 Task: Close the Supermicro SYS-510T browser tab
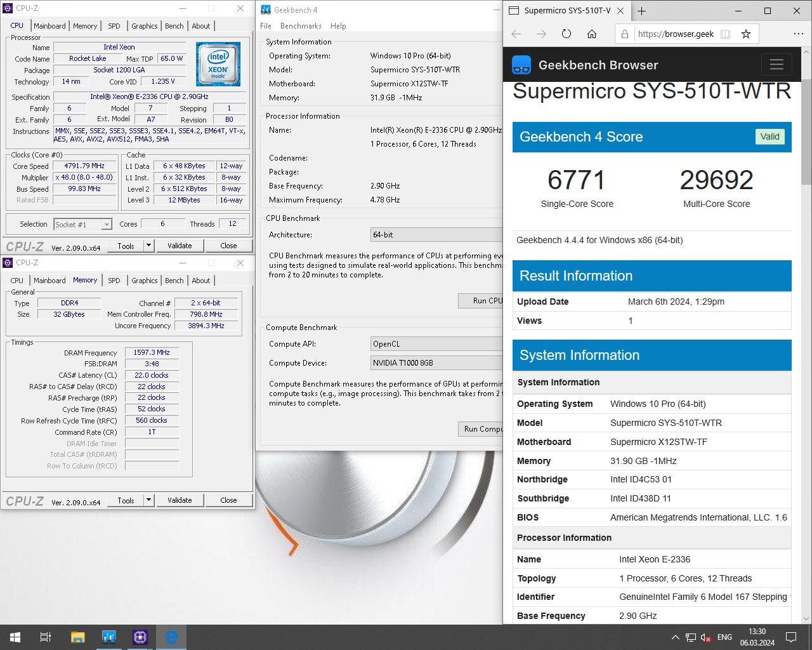(620, 11)
